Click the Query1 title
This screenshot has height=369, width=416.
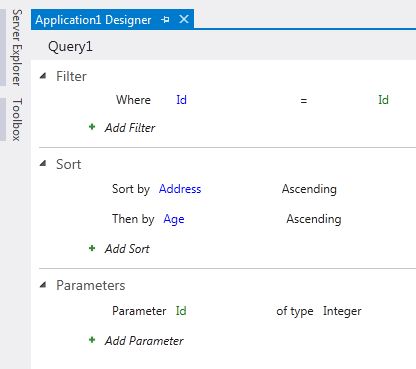coord(70,46)
